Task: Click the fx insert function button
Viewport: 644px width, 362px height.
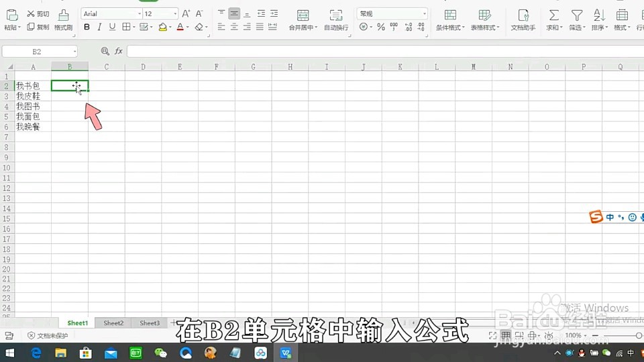Action: pyautogui.click(x=118, y=52)
